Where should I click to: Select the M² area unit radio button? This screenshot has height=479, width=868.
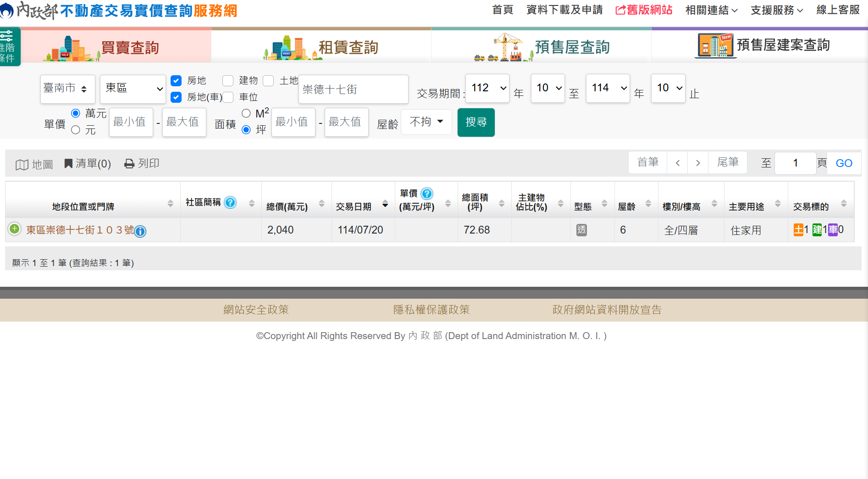pos(246,113)
